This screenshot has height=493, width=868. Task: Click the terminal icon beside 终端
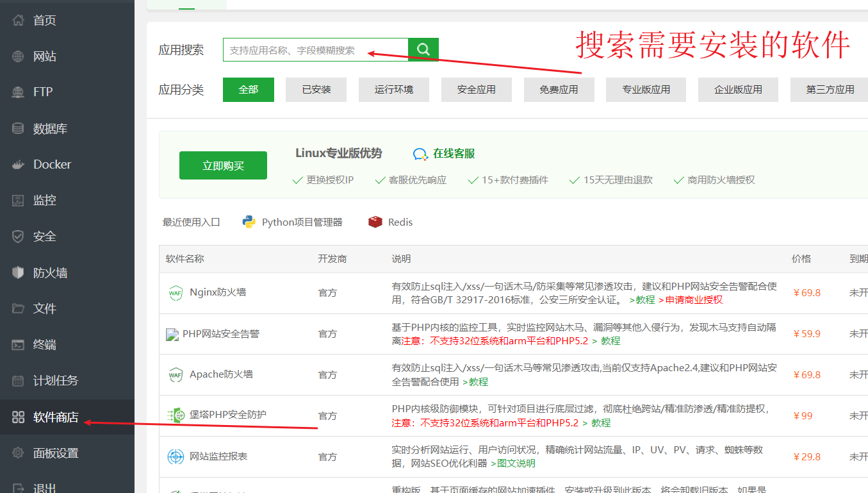tap(19, 344)
